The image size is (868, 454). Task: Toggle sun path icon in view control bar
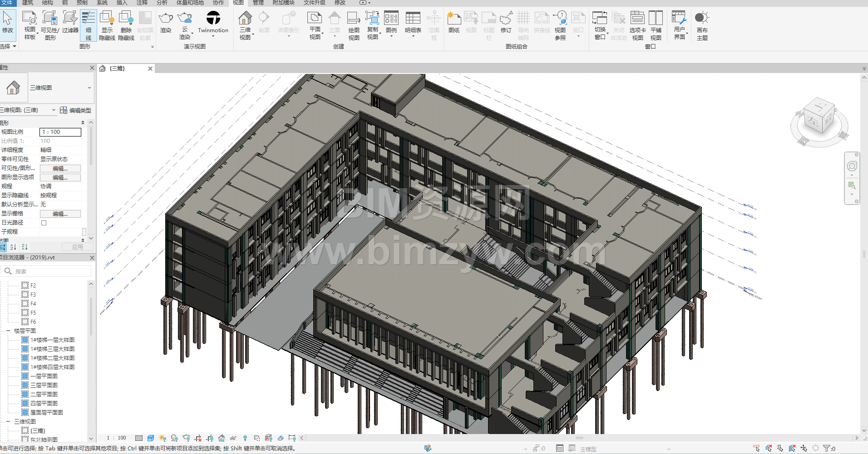click(163, 438)
